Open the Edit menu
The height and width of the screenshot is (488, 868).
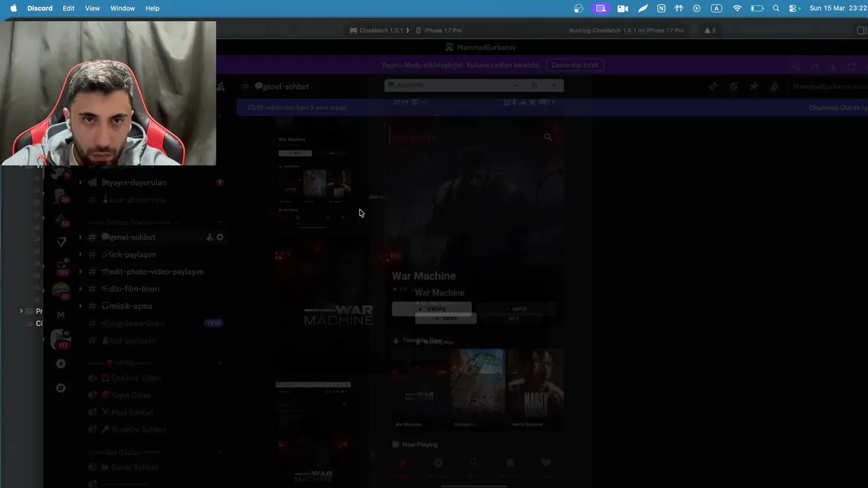(68, 8)
